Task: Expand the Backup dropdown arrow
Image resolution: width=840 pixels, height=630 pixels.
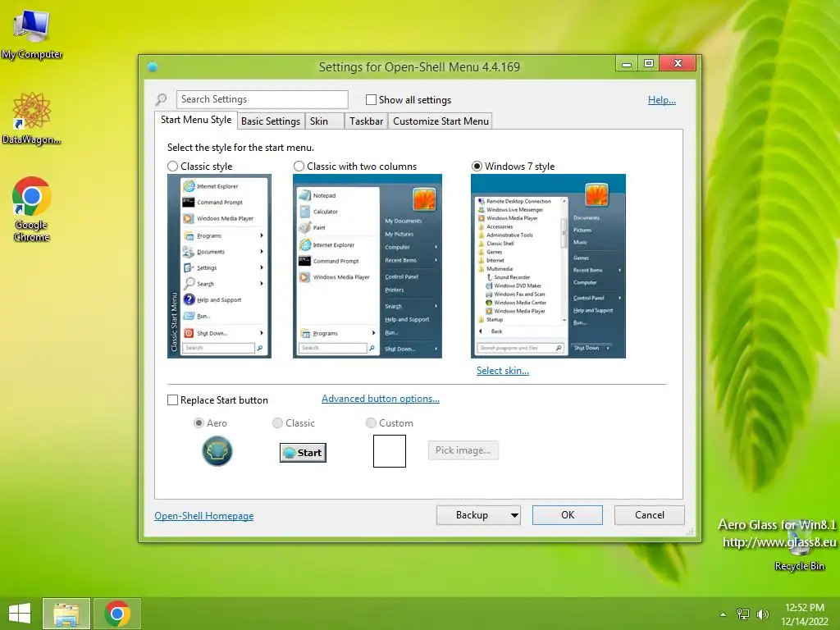Action: [514, 515]
